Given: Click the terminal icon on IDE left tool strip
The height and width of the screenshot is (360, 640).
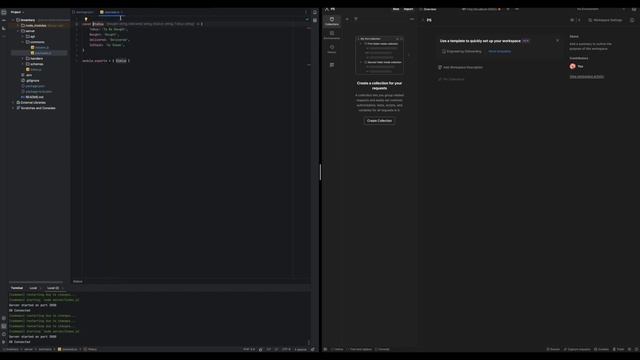Looking at the screenshot, I should (x=4, y=326).
